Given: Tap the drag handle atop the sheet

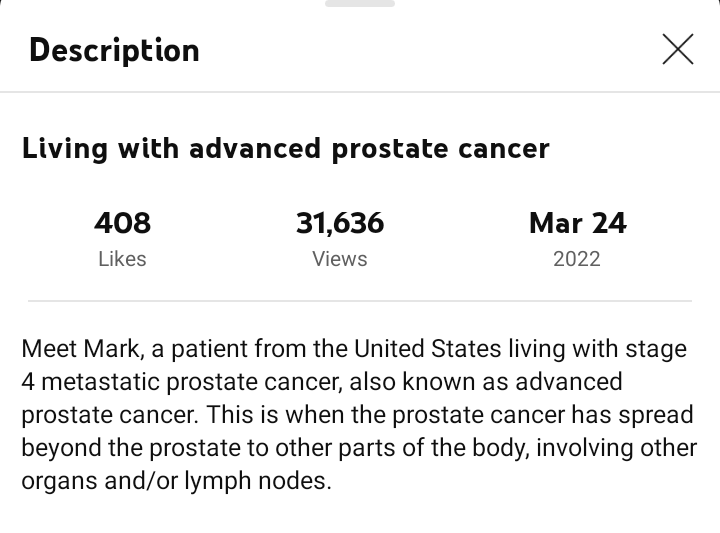Looking at the screenshot, I should tap(360, 4).
